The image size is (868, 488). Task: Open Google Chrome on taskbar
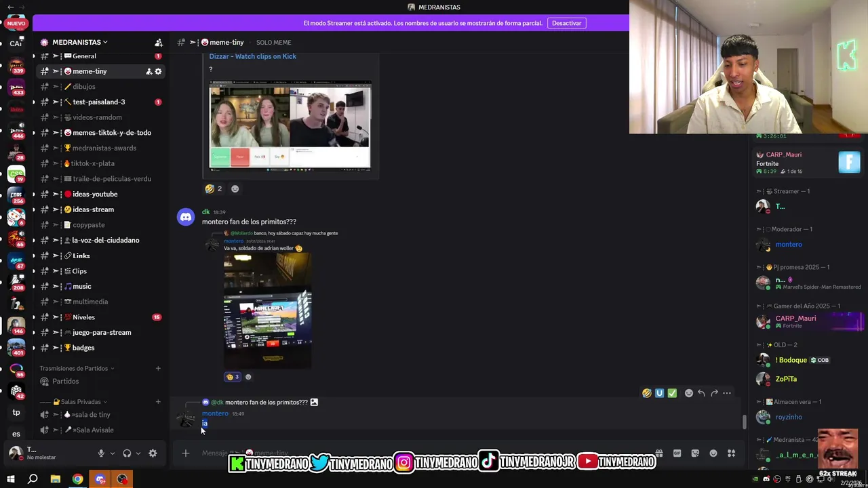tap(78, 479)
